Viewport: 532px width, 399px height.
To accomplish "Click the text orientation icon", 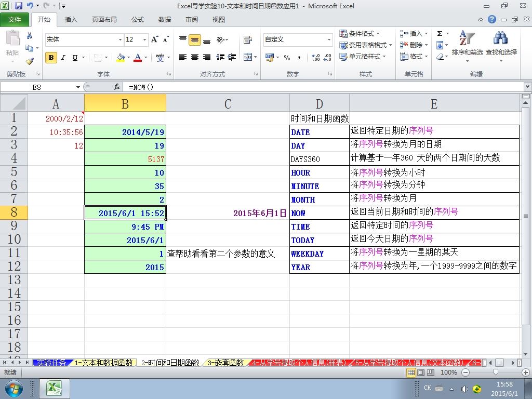I will click(220, 39).
